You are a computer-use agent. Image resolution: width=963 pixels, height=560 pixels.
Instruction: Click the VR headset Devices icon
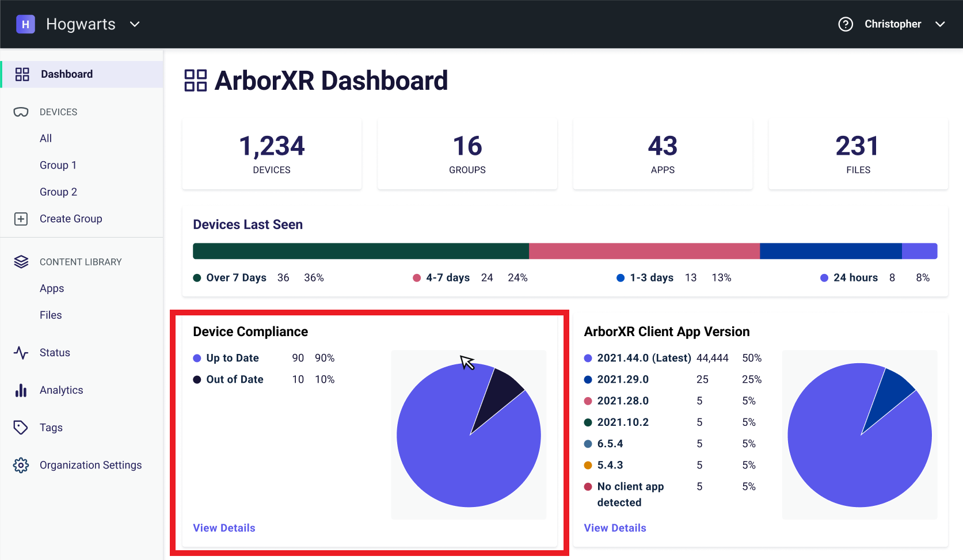click(x=21, y=112)
